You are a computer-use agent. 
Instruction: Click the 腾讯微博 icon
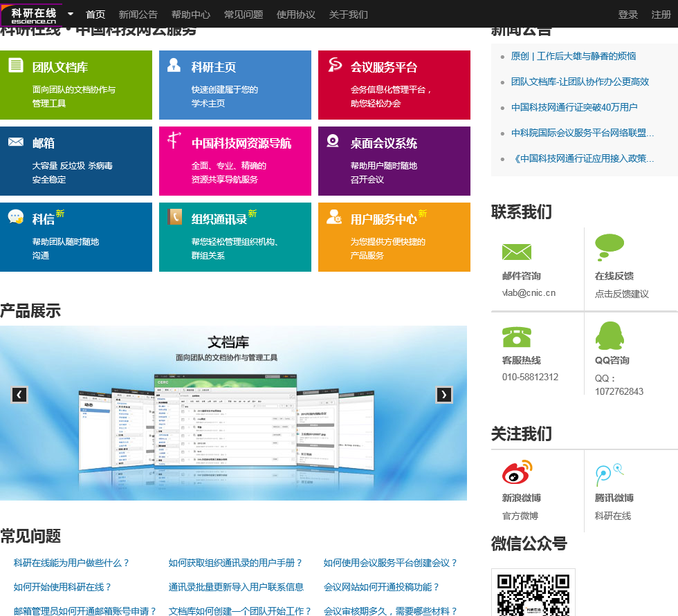pos(610,474)
